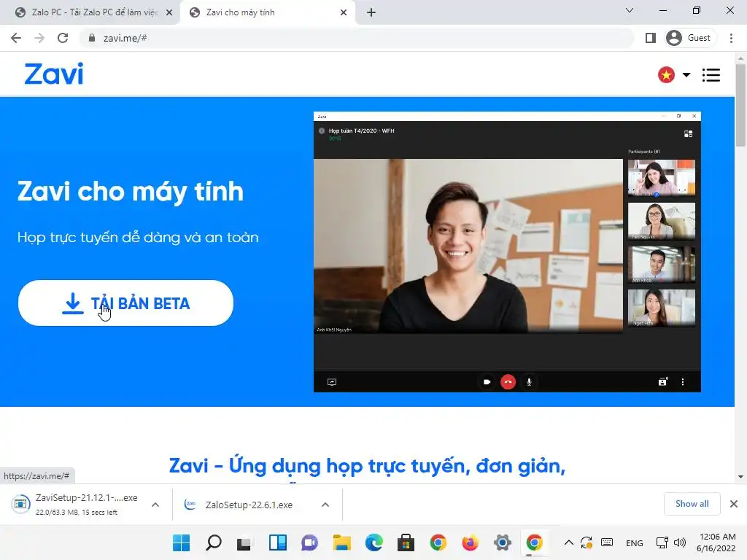Click the second participant thumbnail with glasses
The width and height of the screenshot is (747, 560).
click(661, 221)
